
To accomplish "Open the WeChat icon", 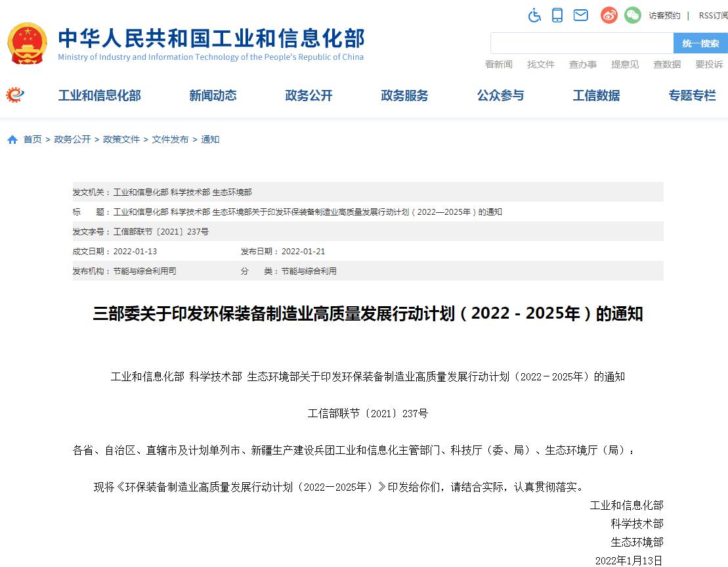I will (x=632, y=15).
